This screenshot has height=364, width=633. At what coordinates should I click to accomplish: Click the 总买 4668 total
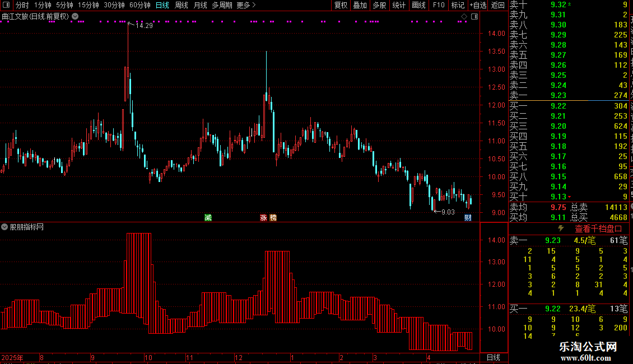point(618,217)
